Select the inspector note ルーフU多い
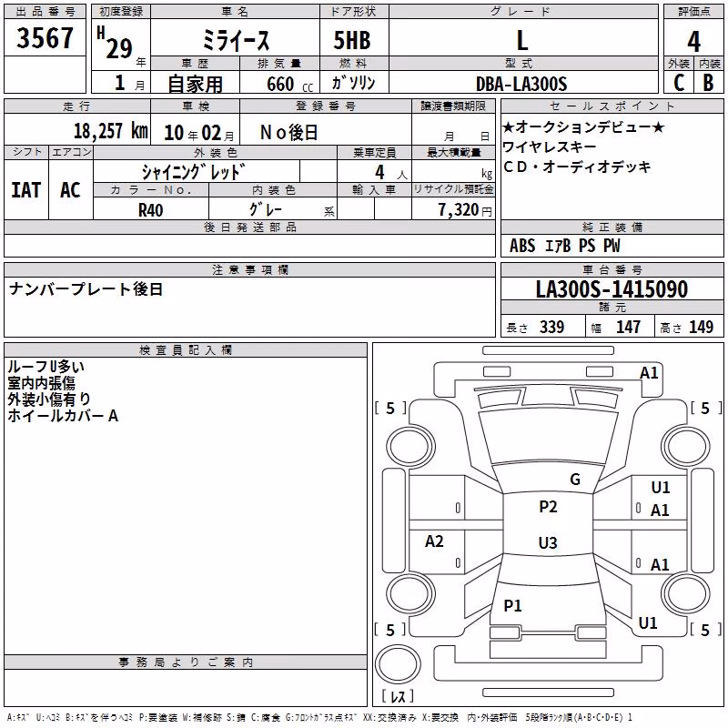This screenshot has height=728, width=728. click(46, 367)
